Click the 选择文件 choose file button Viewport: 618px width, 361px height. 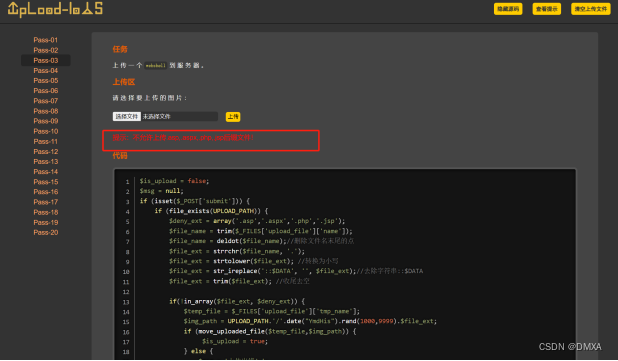pos(127,116)
